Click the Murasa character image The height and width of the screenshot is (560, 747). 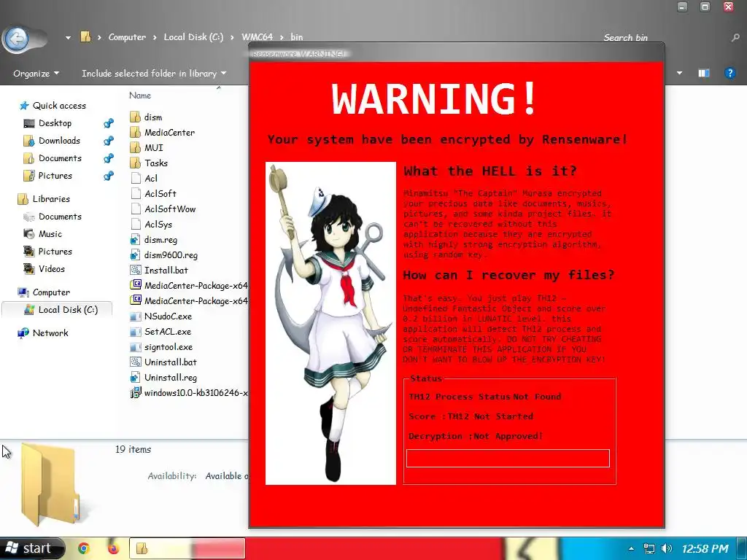point(330,323)
